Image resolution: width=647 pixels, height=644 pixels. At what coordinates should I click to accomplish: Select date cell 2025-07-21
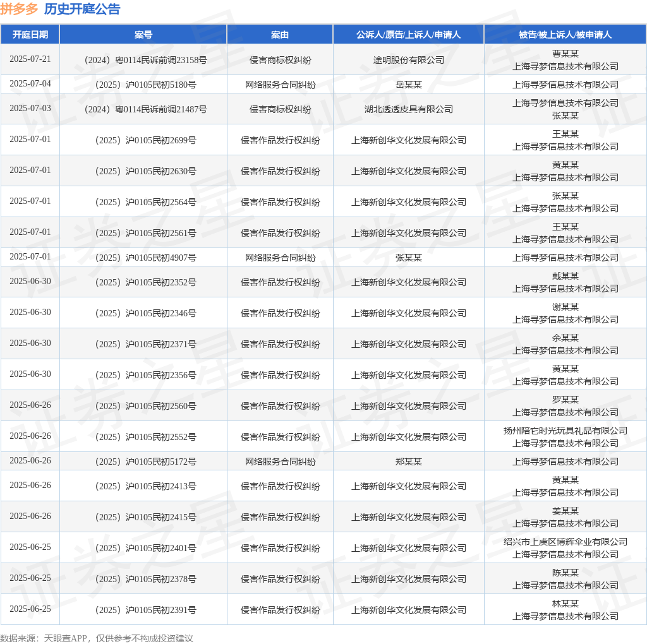tap(30, 59)
